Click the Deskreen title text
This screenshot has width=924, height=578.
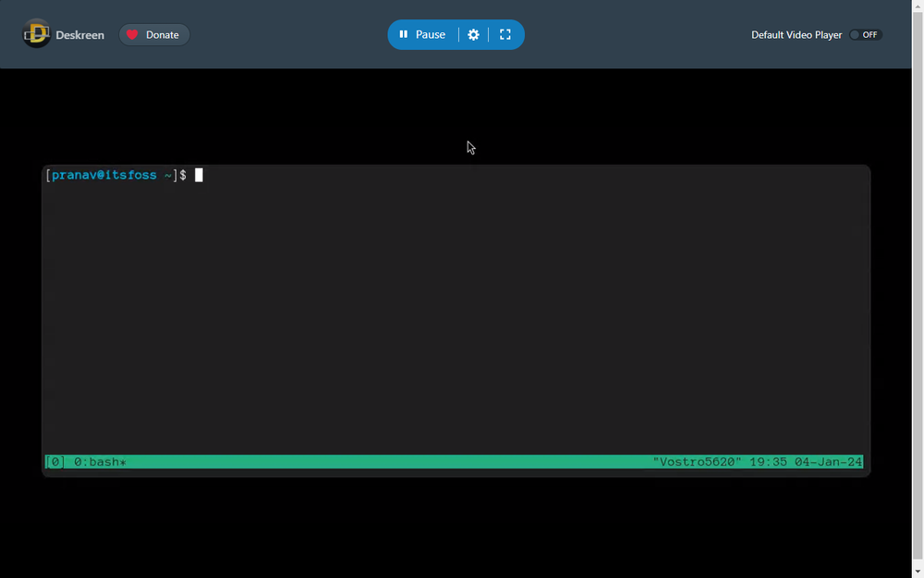pos(80,34)
